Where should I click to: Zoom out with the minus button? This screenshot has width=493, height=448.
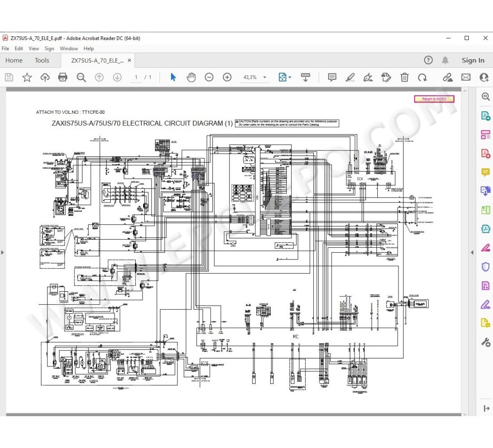[209, 78]
